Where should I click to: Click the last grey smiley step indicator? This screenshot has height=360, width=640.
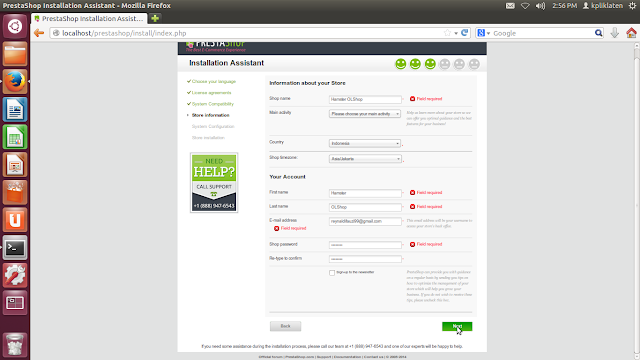coord(474,64)
